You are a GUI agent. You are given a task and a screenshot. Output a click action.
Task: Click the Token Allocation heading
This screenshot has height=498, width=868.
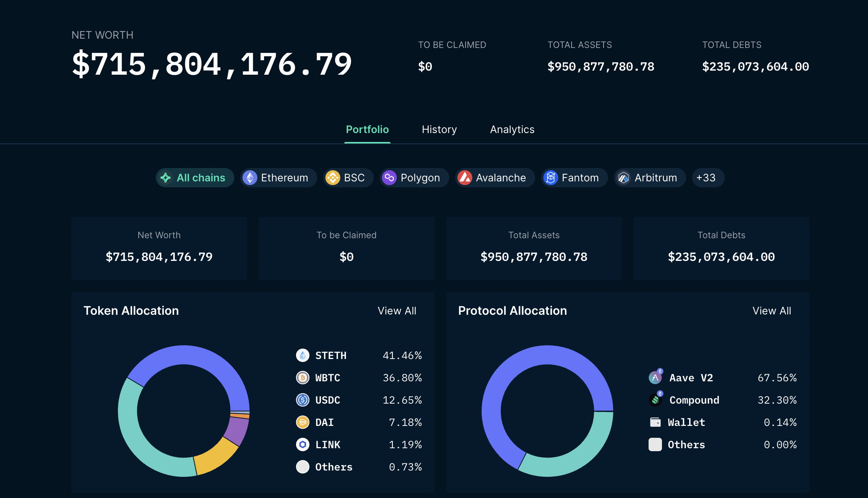(x=131, y=311)
